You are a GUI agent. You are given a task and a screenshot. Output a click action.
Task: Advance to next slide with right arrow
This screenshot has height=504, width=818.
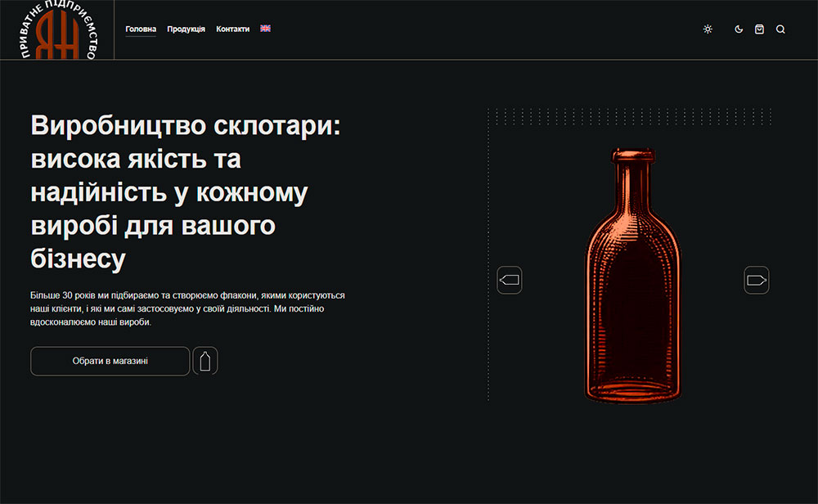[x=757, y=281]
